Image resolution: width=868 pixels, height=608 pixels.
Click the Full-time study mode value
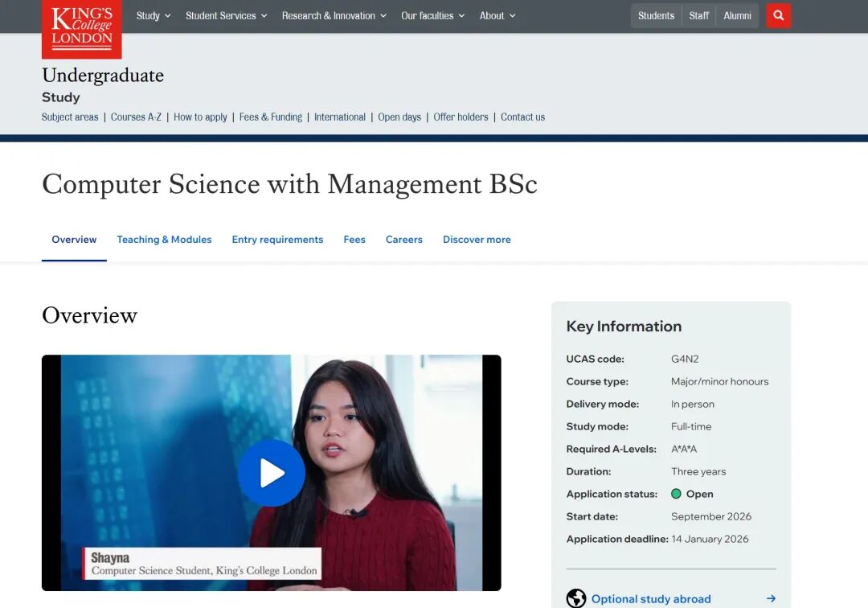pyautogui.click(x=691, y=426)
